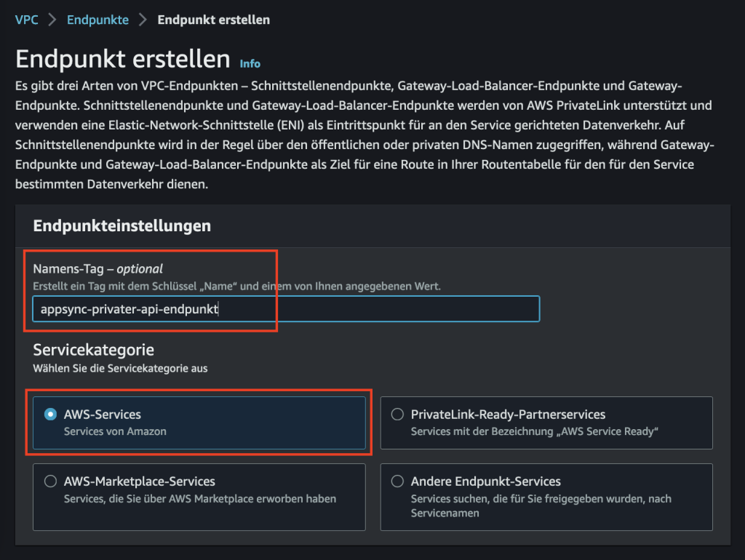Click the AWS-Services radio indicator circle
The height and width of the screenshot is (560, 745).
(50, 412)
